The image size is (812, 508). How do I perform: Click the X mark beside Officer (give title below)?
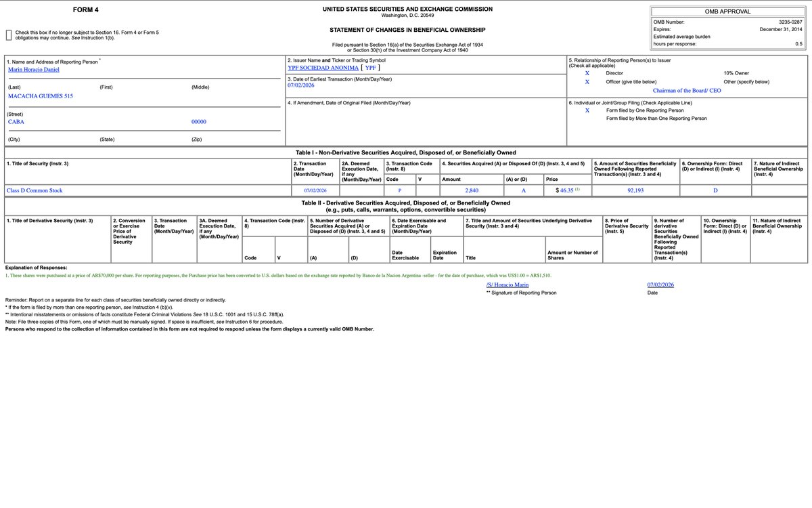(587, 81)
